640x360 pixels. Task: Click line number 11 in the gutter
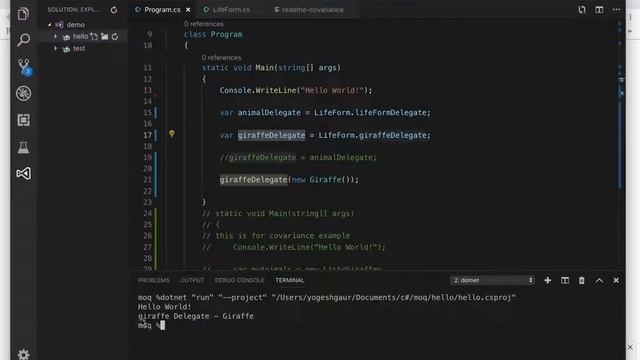coord(147,68)
